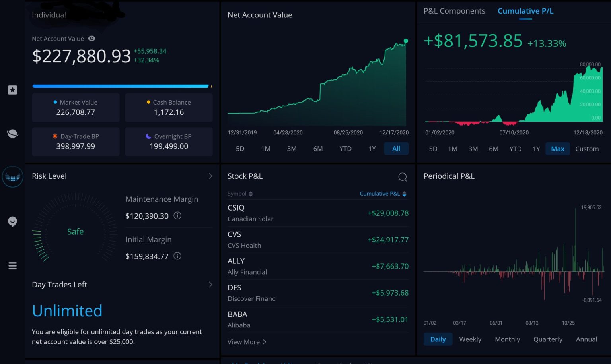
Task: Open the Stock P&L search
Action: [x=403, y=177]
